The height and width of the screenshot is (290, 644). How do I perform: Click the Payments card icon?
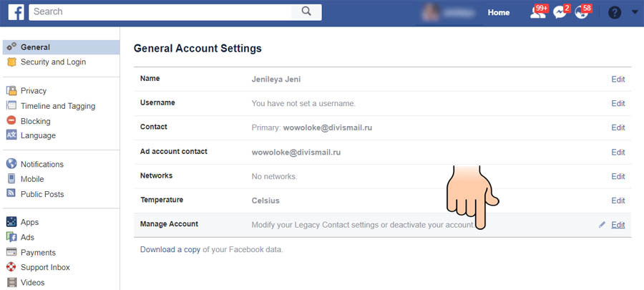(x=11, y=252)
